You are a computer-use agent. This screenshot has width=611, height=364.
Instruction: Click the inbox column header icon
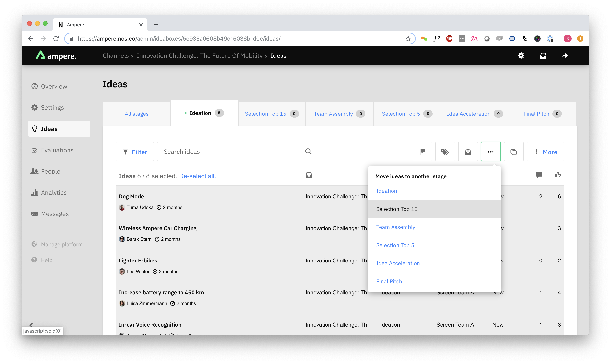click(309, 175)
